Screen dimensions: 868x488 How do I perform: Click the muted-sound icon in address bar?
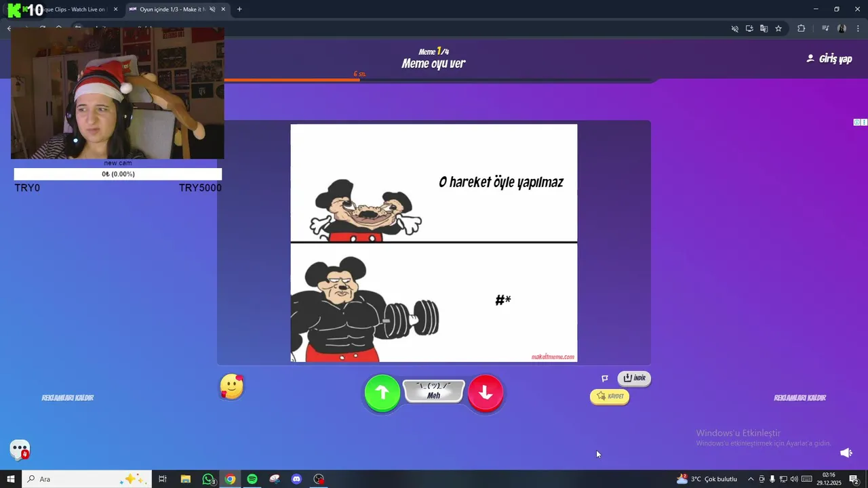click(x=734, y=28)
